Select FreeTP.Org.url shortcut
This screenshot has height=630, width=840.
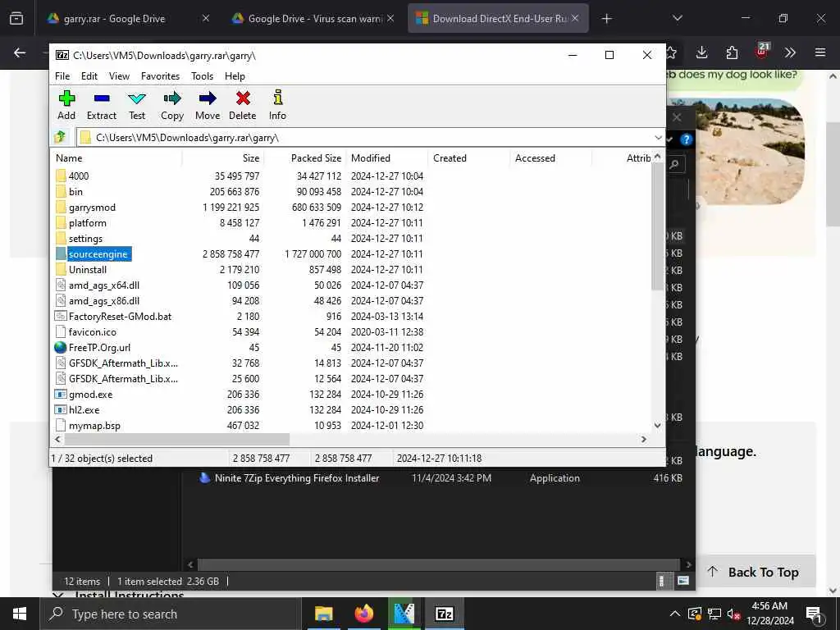coord(99,347)
